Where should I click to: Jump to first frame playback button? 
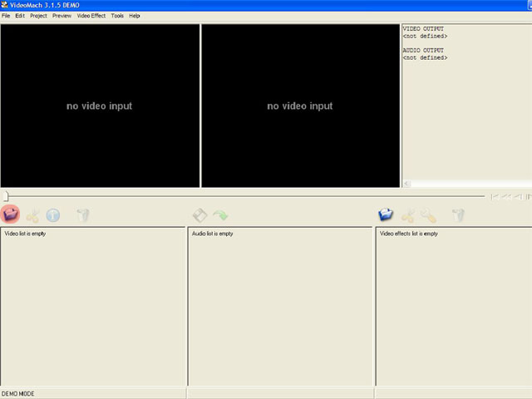tap(495, 196)
